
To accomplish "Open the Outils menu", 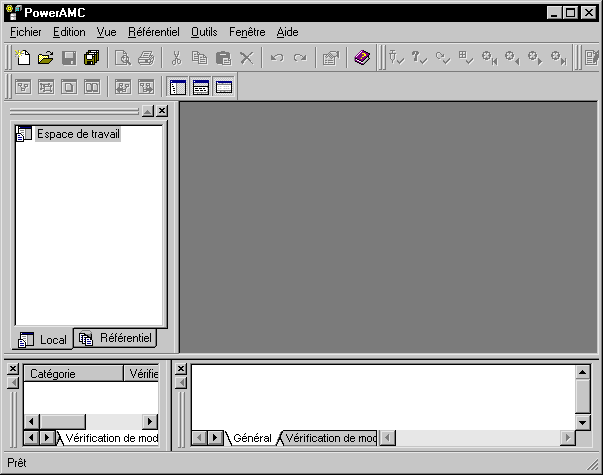I will (204, 32).
